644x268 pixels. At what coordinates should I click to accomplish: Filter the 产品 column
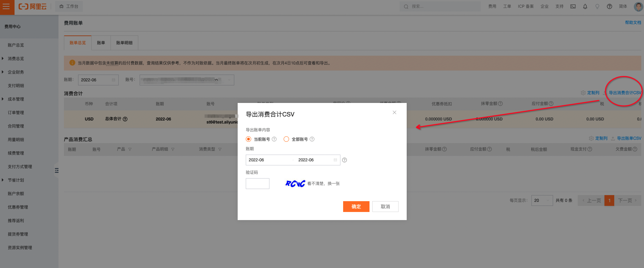130,149
